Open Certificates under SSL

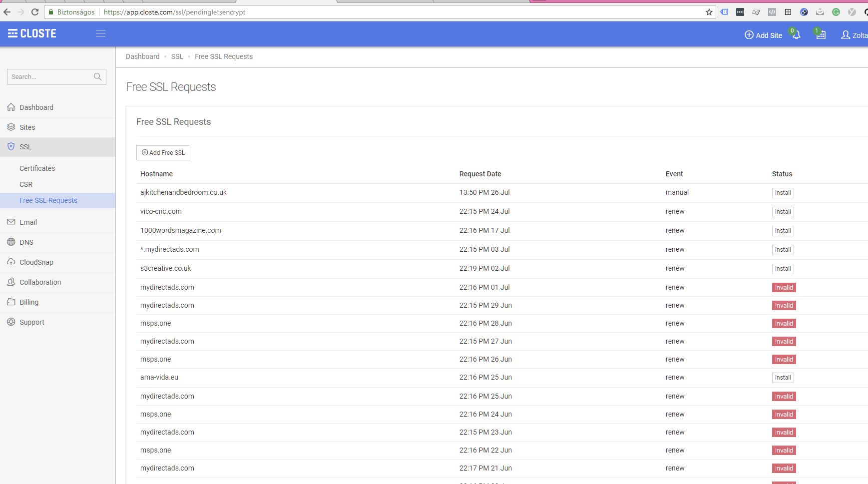[37, 168]
